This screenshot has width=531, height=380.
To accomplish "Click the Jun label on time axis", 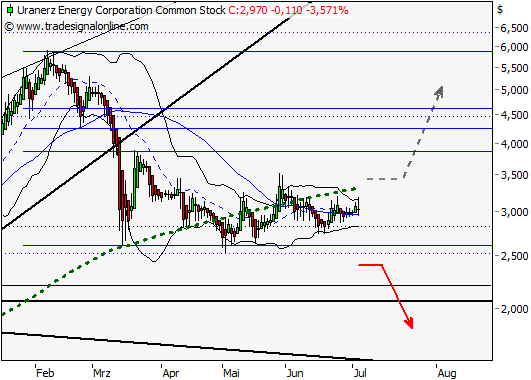I will pyautogui.click(x=295, y=373).
